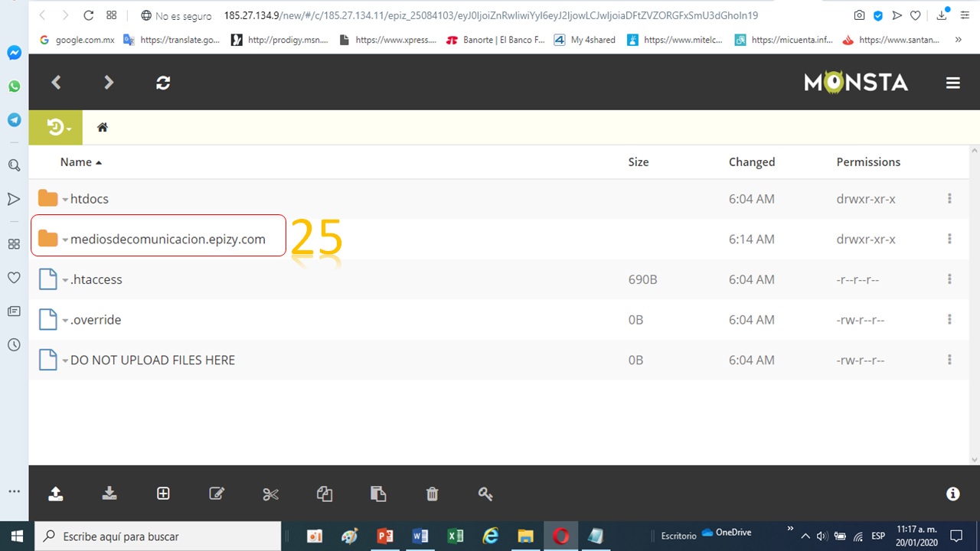Open the mediosdecomunicacion.epizy.com folder
Screen dimensions: 980x551
point(167,240)
